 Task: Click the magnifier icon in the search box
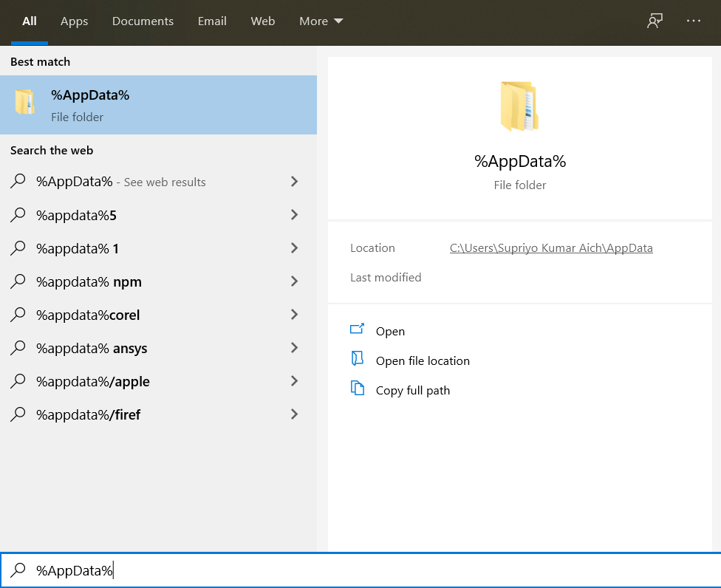(x=18, y=570)
